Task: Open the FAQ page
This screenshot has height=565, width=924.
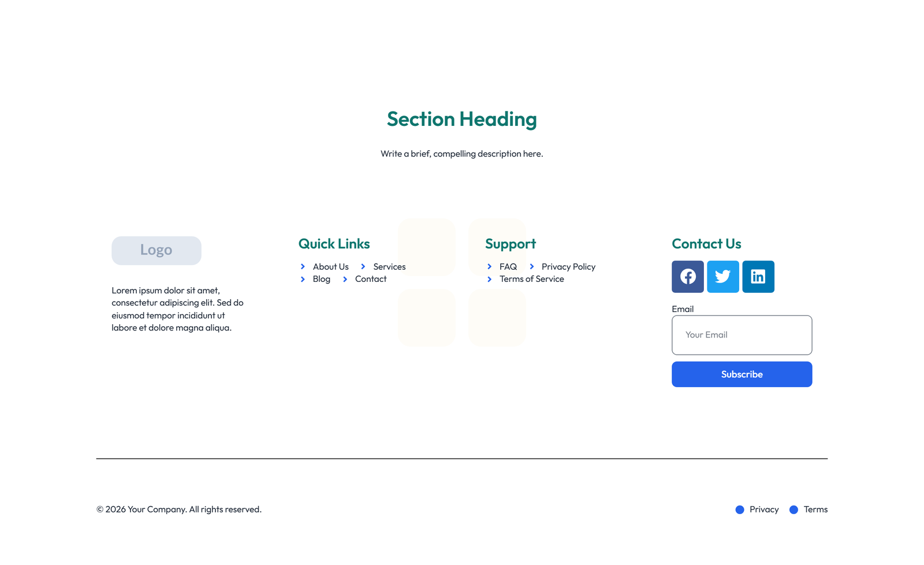Action: coord(508,266)
